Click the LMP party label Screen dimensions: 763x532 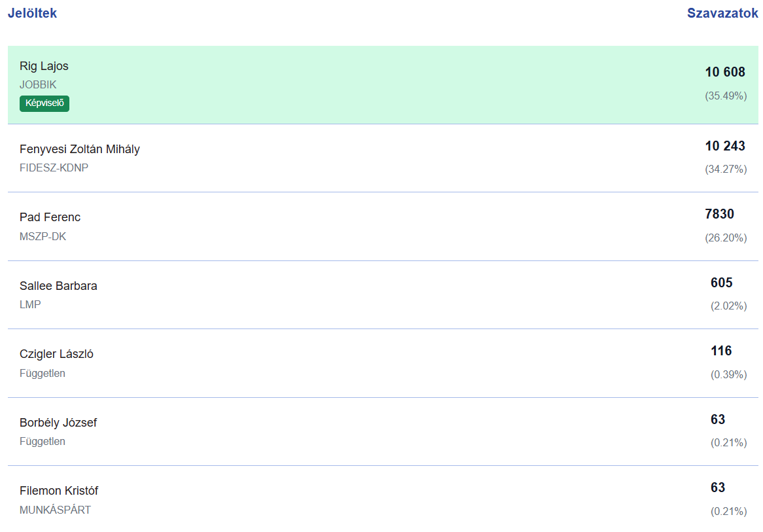coord(30,304)
